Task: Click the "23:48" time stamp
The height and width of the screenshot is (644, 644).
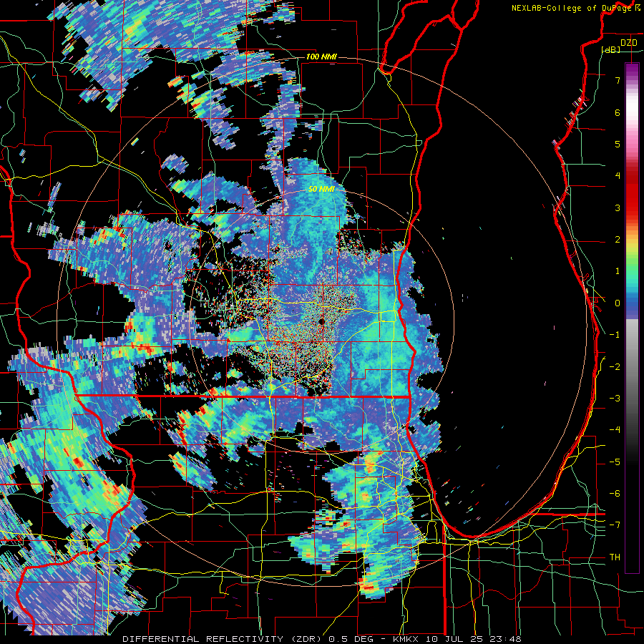Action: 505,639
